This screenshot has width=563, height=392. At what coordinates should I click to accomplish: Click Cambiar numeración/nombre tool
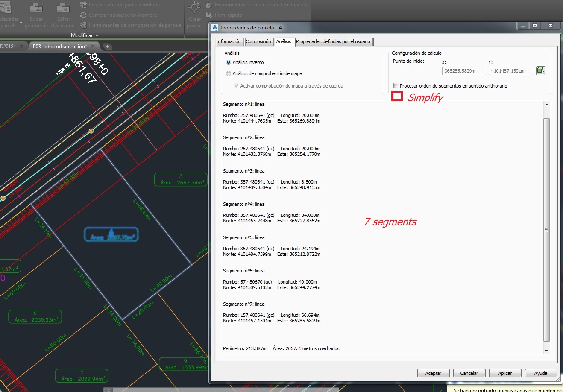pyautogui.click(x=118, y=15)
